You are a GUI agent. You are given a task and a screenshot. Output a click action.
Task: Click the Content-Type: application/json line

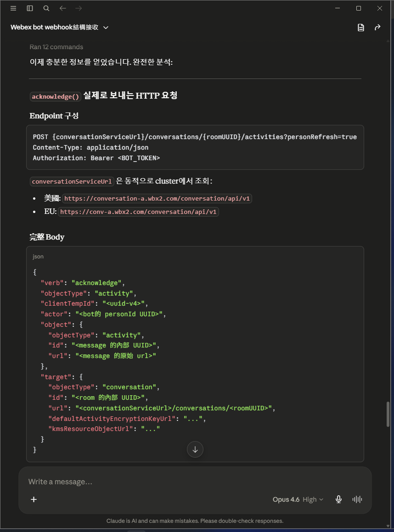pos(90,147)
